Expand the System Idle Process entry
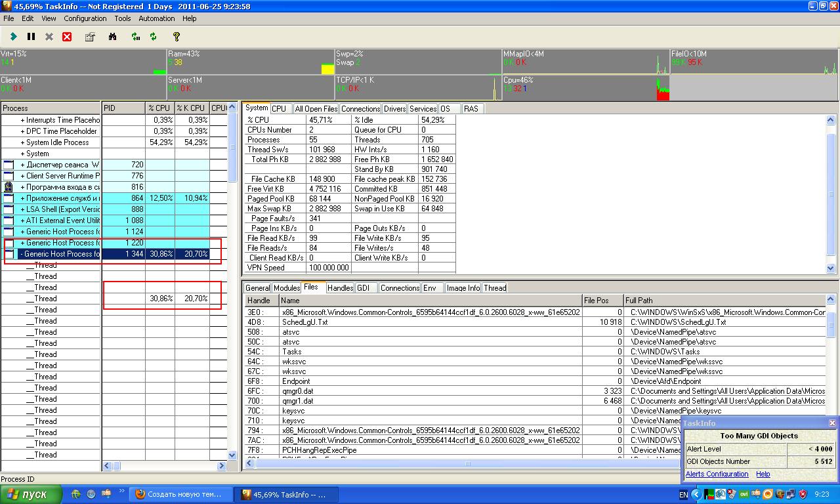 click(22, 142)
